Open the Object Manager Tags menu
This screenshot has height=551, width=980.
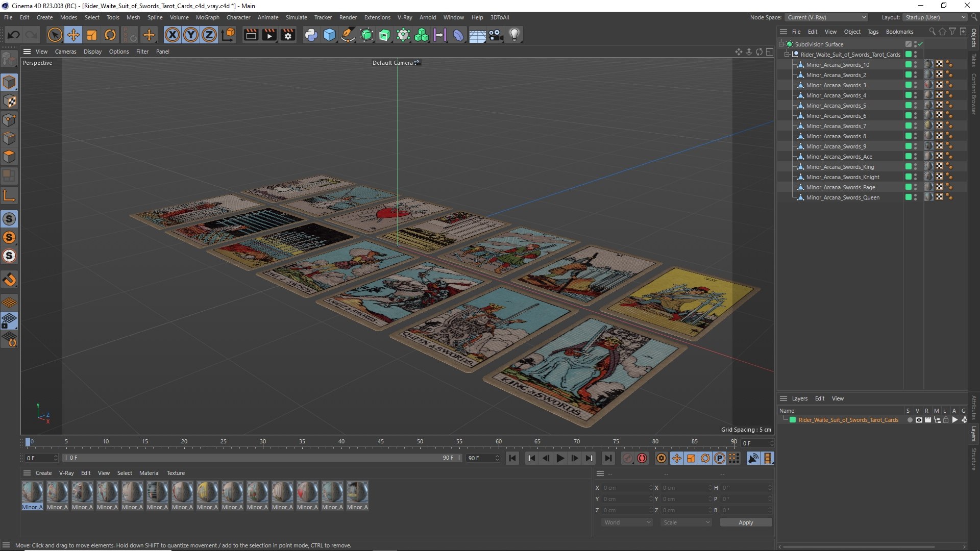(873, 32)
